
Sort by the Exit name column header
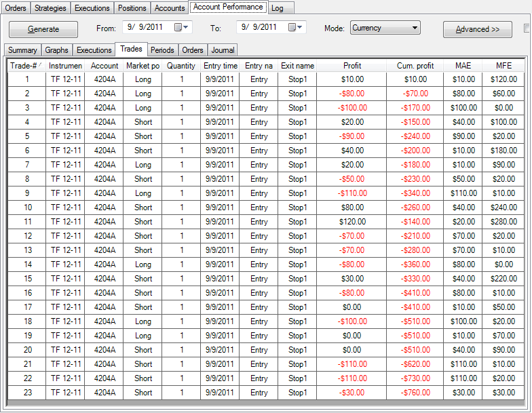tap(297, 66)
